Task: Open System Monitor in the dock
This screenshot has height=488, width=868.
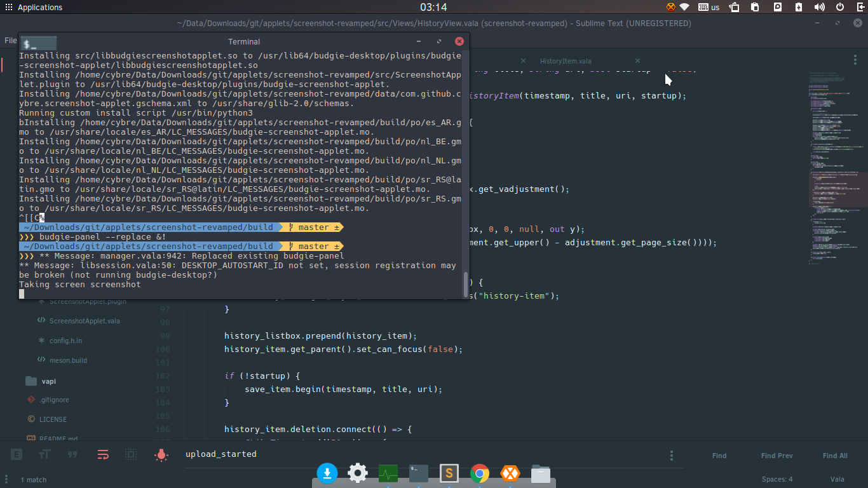Action: pos(388,473)
